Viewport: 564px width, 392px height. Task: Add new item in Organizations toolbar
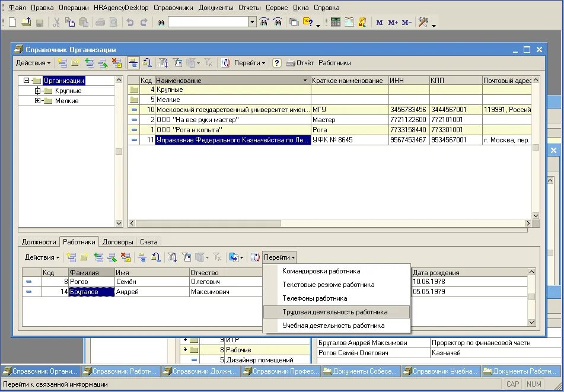point(62,63)
